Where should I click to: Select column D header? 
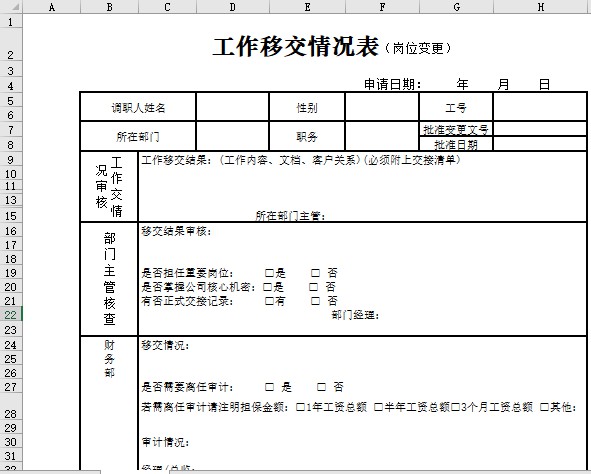pos(233,6)
